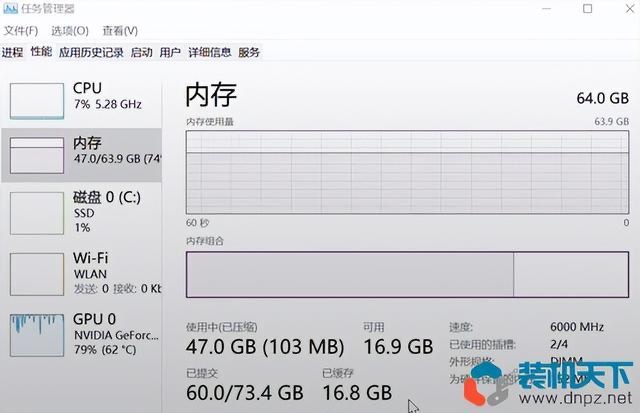The width and height of the screenshot is (640, 413).
Task: Open the 查看(V) menu
Action: click(x=120, y=31)
